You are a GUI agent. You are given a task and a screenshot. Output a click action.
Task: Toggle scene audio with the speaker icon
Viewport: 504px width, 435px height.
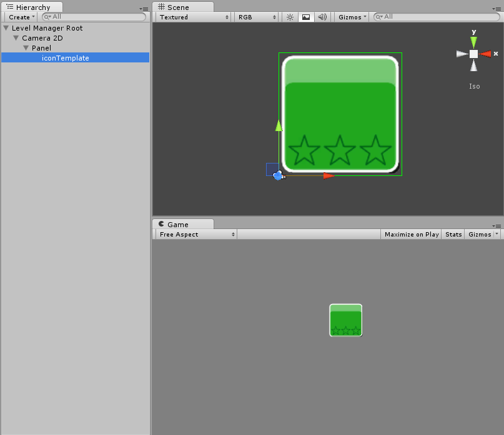pos(322,17)
